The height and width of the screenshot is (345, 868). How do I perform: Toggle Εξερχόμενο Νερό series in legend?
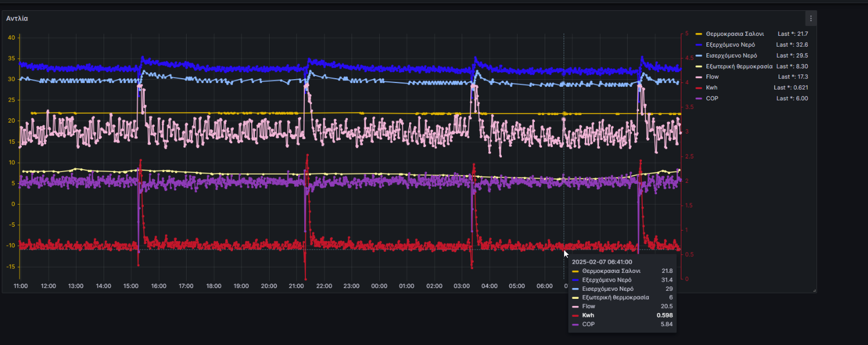730,44
